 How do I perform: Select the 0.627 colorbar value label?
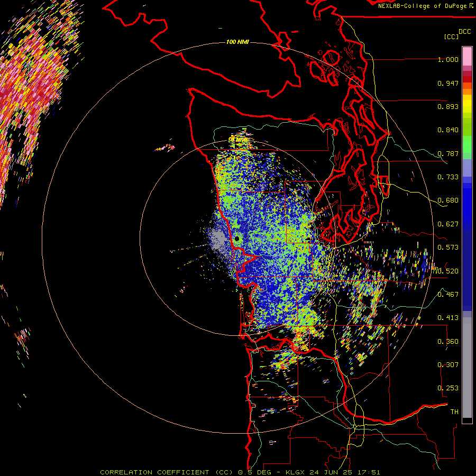pyautogui.click(x=448, y=224)
